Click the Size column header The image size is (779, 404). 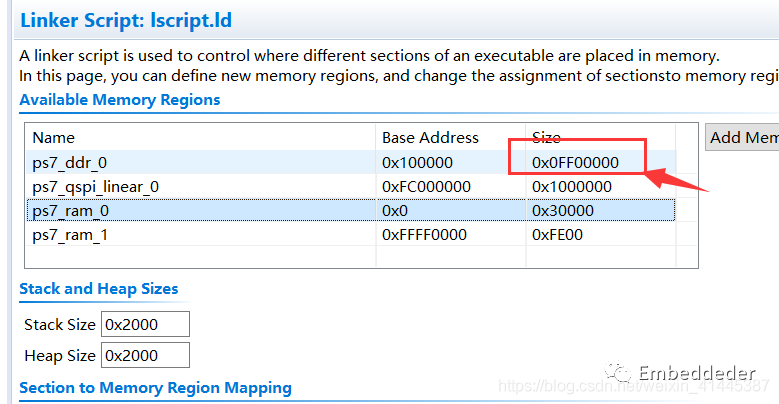tap(546, 138)
